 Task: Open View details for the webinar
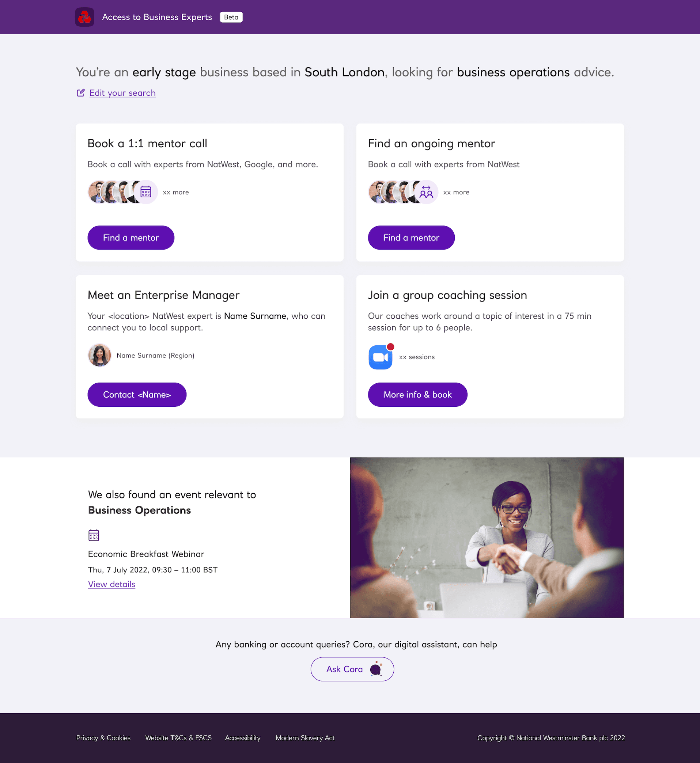pos(111,584)
